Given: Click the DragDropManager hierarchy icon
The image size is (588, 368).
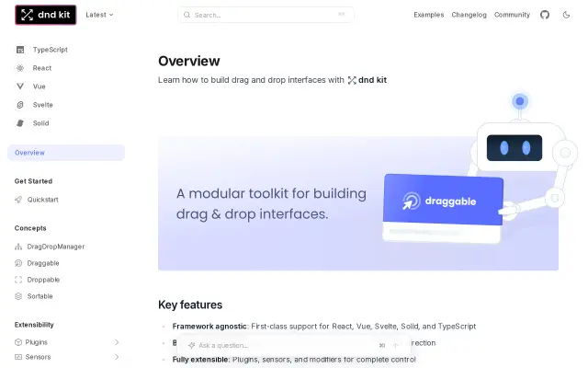Looking at the screenshot, I should pyautogui.click(x=18, y=247).
